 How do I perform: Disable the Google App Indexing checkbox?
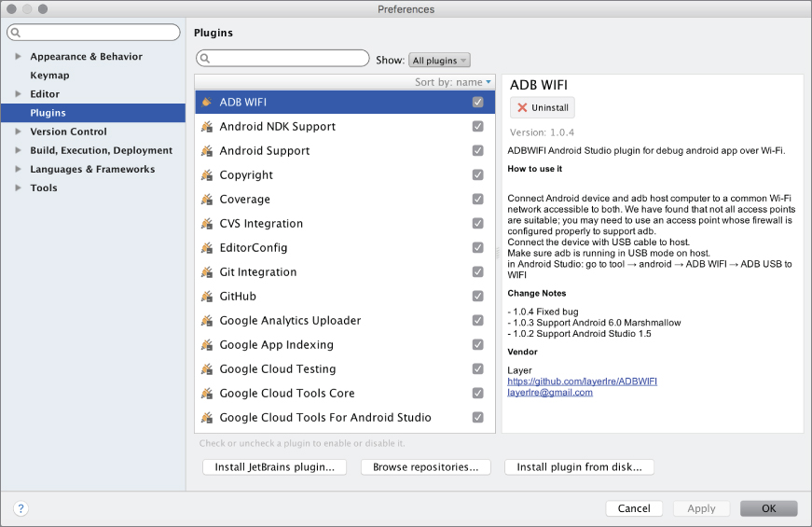pos(478,344)
